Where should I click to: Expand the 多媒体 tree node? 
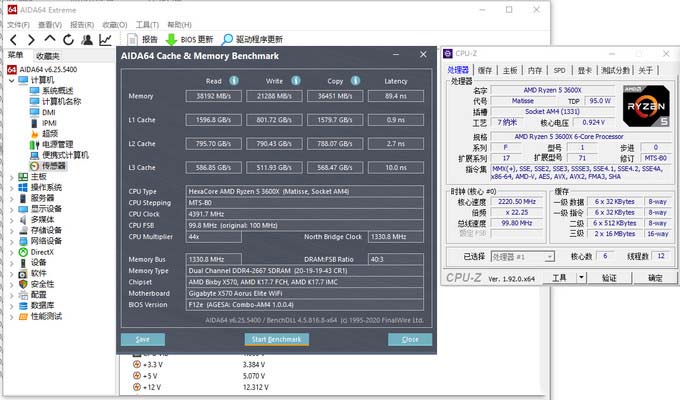(x=12, y=220)
